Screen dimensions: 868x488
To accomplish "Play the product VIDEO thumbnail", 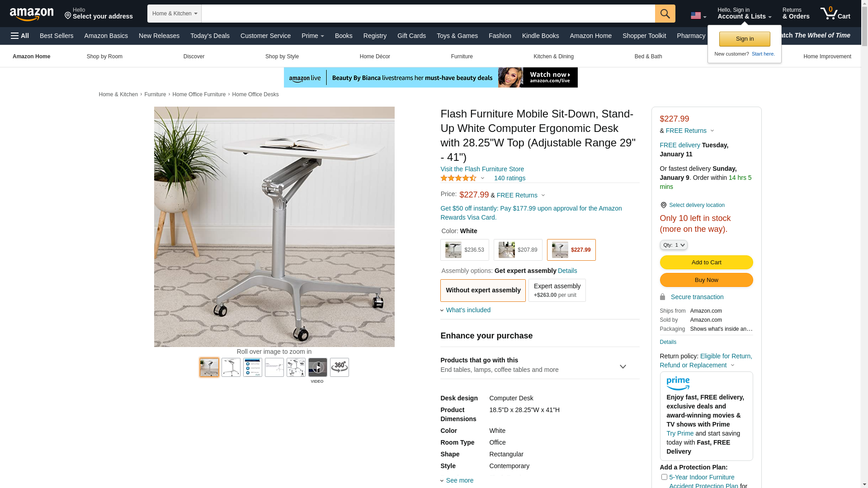I will 318,367.
